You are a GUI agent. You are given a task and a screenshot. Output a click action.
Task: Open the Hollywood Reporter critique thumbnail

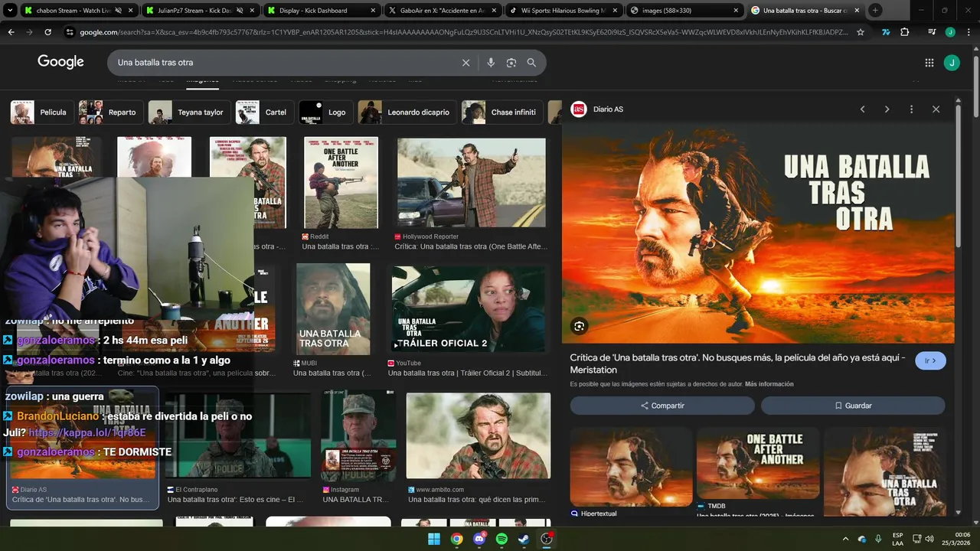pyautogui.click(x=472, y=183)
